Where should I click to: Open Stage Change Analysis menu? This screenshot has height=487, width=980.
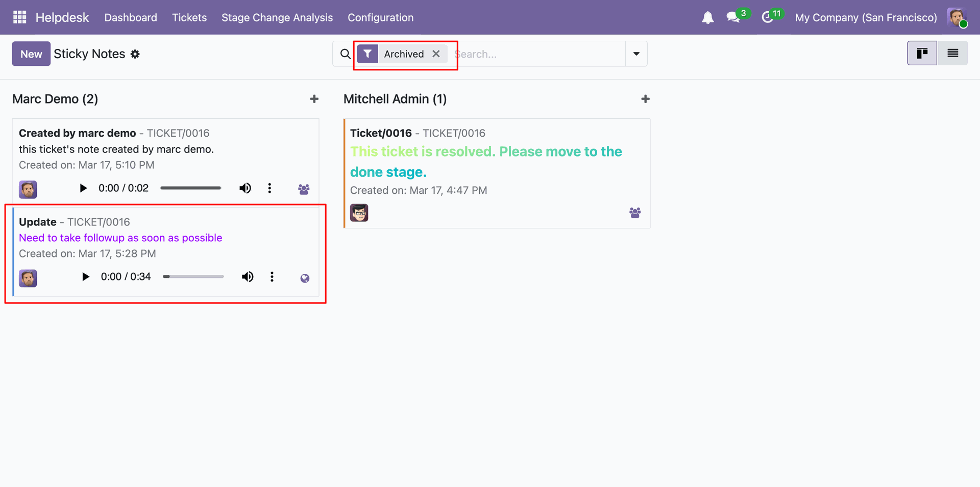pyautogui.click(x=277, y=17)
